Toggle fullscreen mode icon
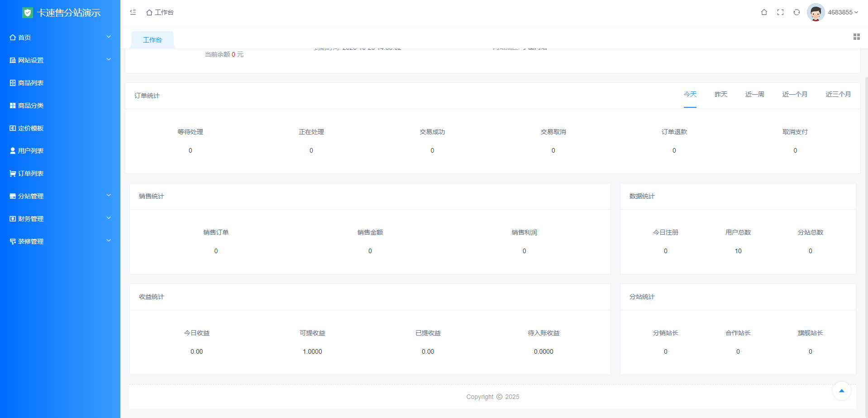Image resolution: width=868 pixels, height=418 pixels. (780, 12)
